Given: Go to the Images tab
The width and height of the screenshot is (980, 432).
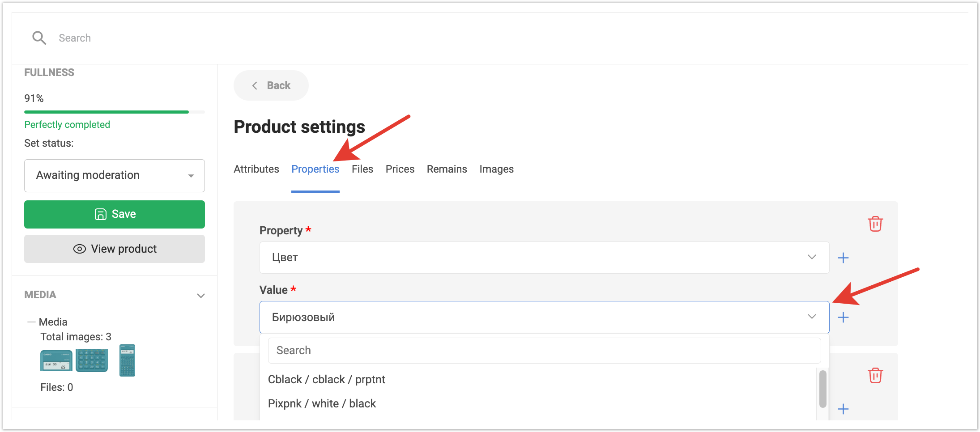Looking at the screenshot, I should [496, 169].
